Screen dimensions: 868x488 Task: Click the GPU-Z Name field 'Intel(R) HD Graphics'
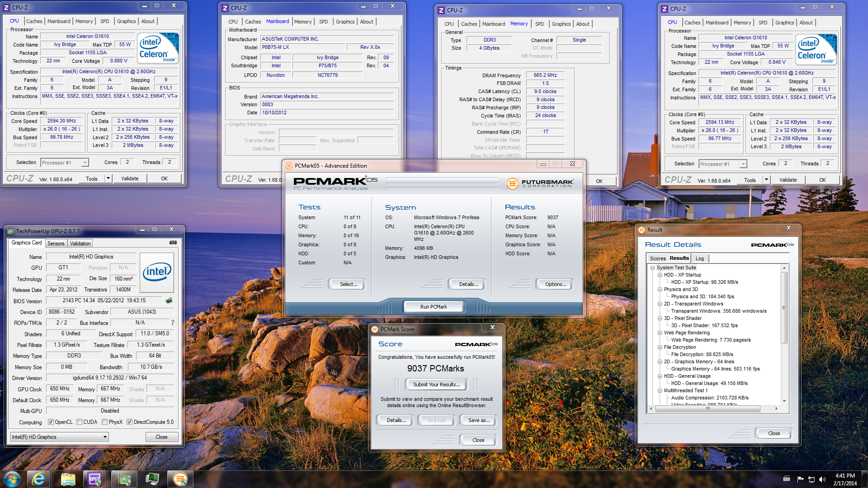pyautogui.click(x=91, y=257)
